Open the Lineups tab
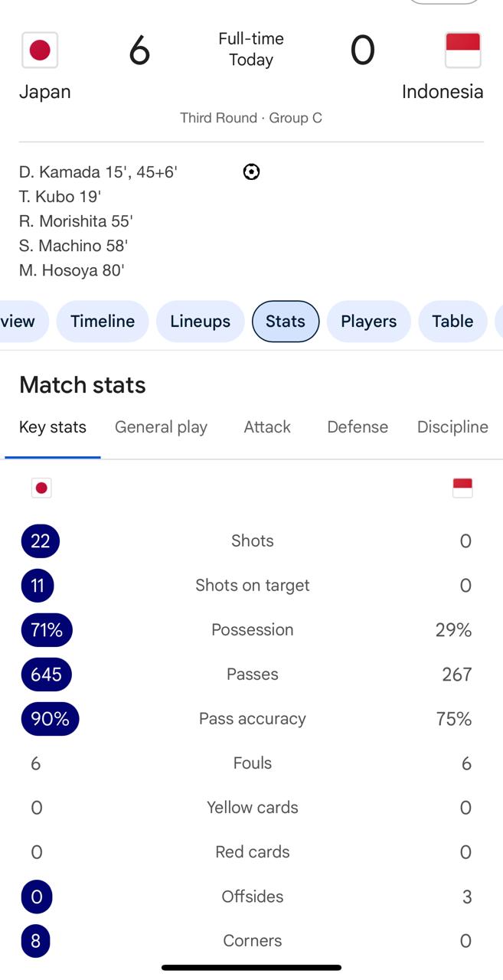 coord(201,322)
